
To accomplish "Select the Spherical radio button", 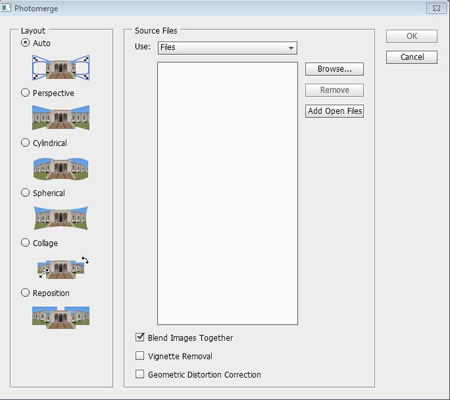I will click(25, 192).
